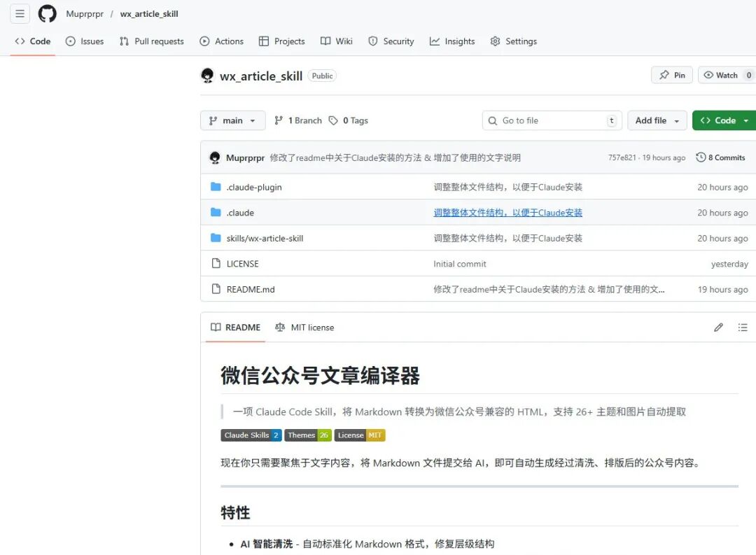The width and height of the screenshot is (756, 555).
Task: Click the file icon next to LICENSE
Action: 216,263
